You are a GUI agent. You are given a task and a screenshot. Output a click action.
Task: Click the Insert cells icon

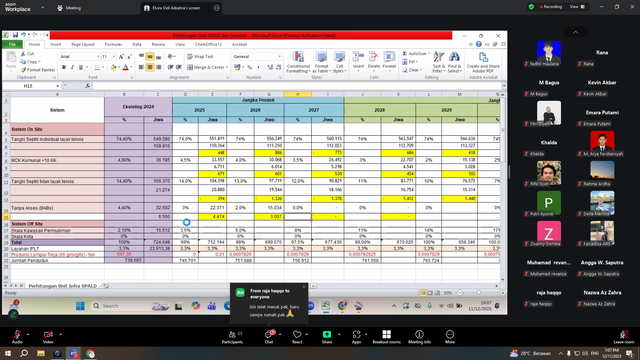(x=358, y=57)
